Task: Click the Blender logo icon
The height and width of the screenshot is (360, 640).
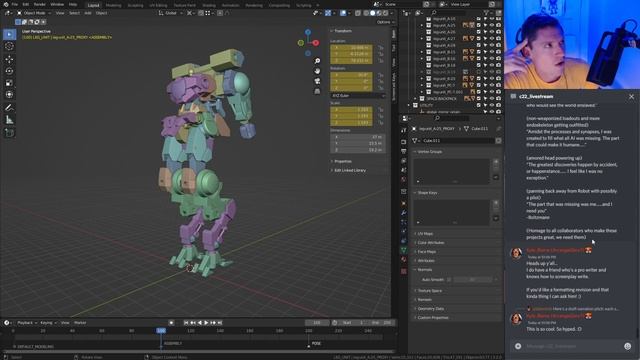Action: pyautogui.click(x=5, y=4)
